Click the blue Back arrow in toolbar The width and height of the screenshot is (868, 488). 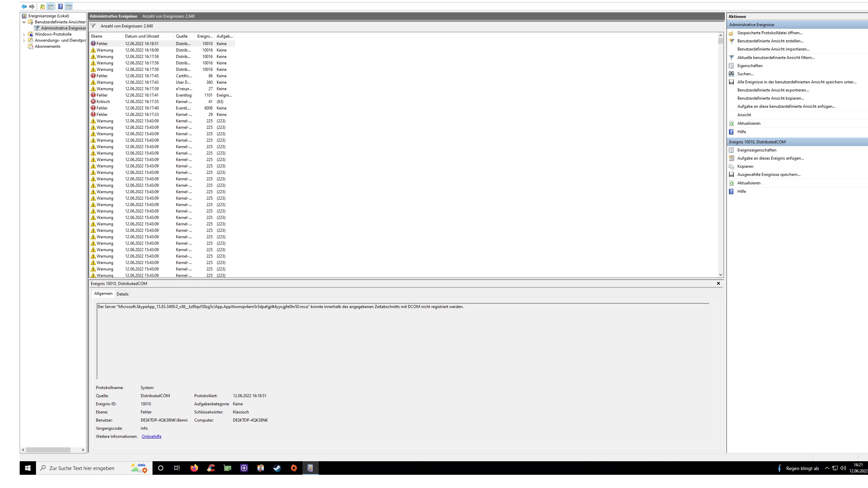pos(24,6)
